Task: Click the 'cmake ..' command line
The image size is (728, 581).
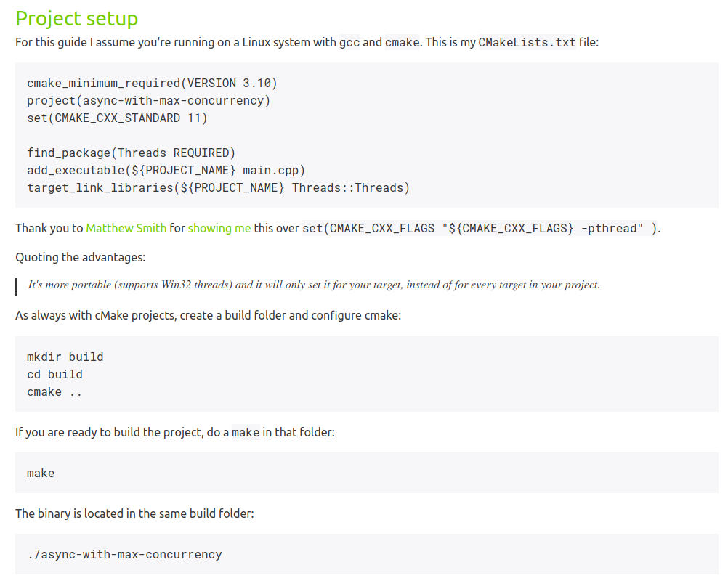Action: pyautogui.click(x=54, y=392)
